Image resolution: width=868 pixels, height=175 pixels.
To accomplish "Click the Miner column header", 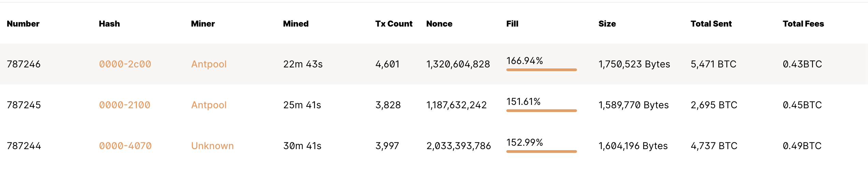I will 203,23.
